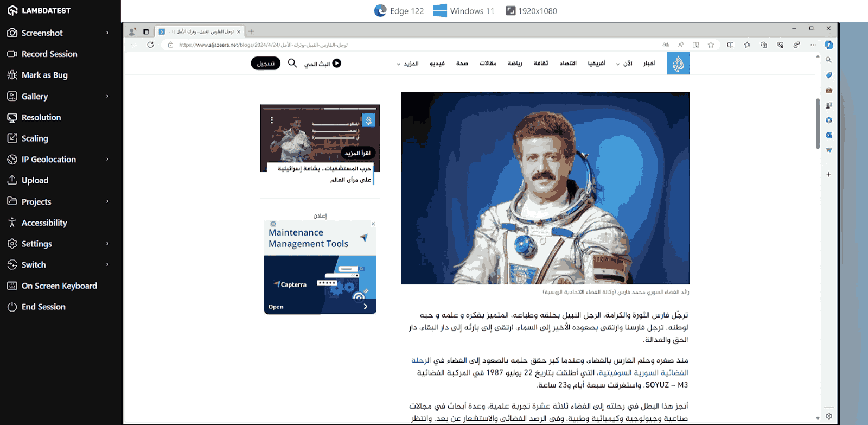868x425 pixels.
Task: Click the plus icon to customize Edge sidebar
Action: (x=828, y=174)
